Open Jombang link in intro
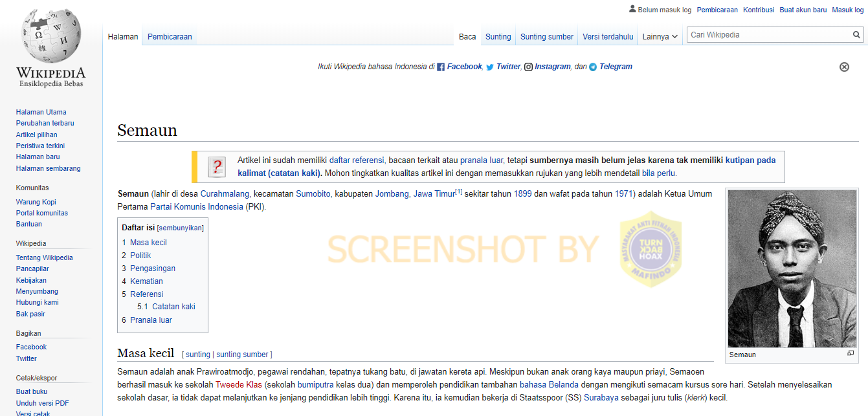Screen dimensions: 868x416 392,194
